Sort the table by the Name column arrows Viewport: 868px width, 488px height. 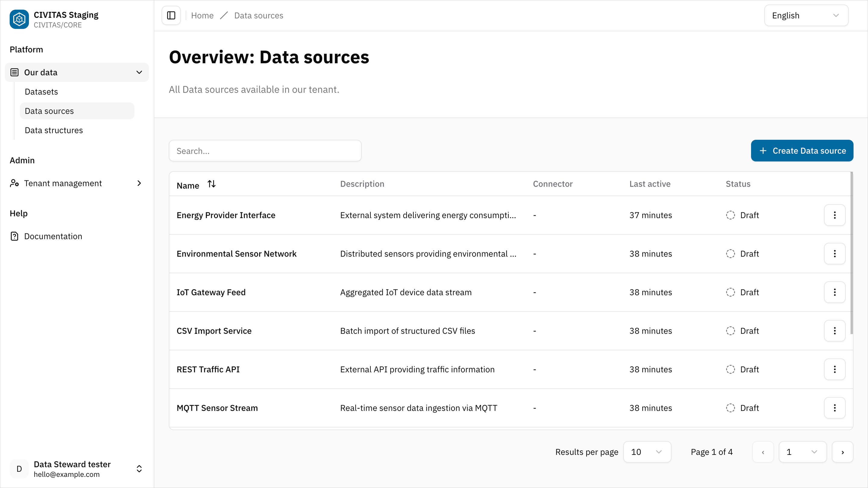click(x=212, y=184)
